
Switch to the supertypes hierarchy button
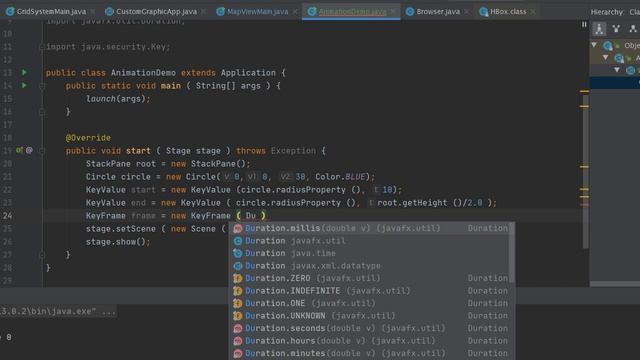click(616, 29)
